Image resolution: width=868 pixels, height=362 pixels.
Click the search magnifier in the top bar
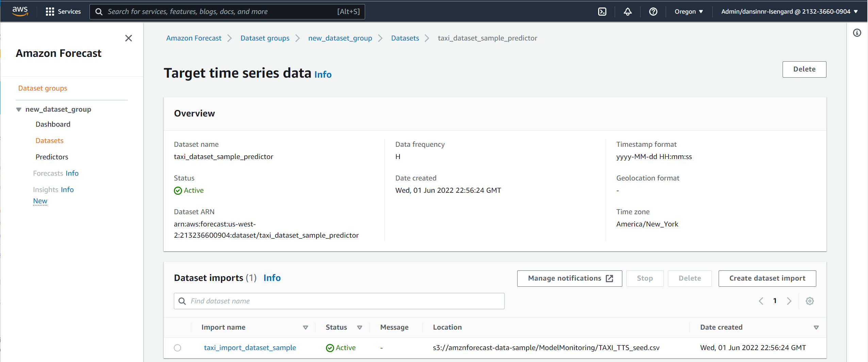click(99, 12)
